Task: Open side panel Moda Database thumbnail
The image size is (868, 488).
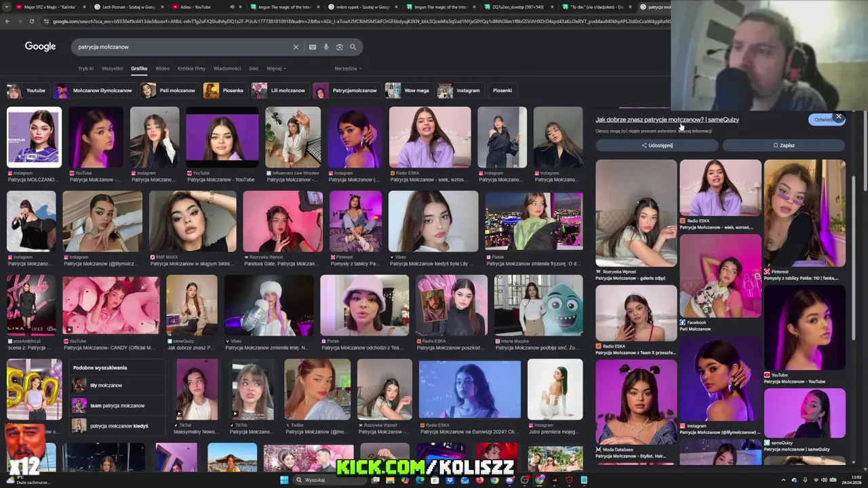Action: coord(636,402)
